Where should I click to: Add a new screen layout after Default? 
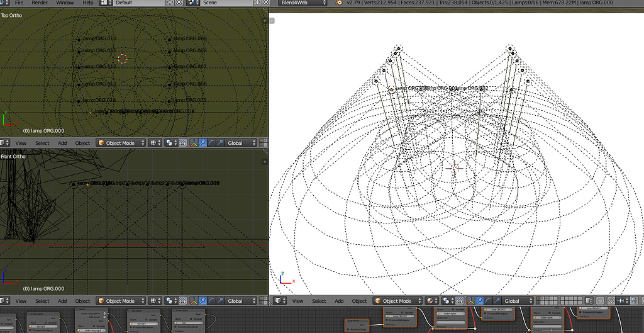click(170, 3)
